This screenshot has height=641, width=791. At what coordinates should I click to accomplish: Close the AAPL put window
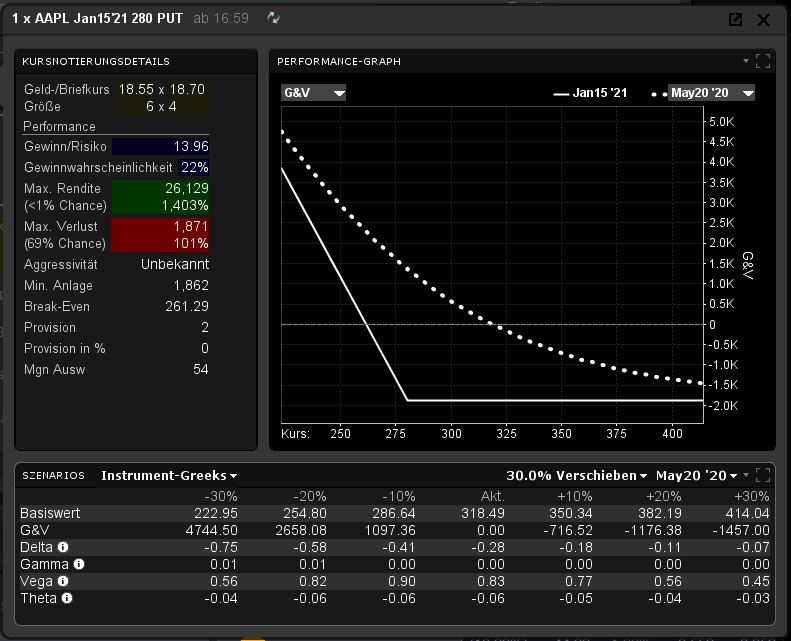764,19
